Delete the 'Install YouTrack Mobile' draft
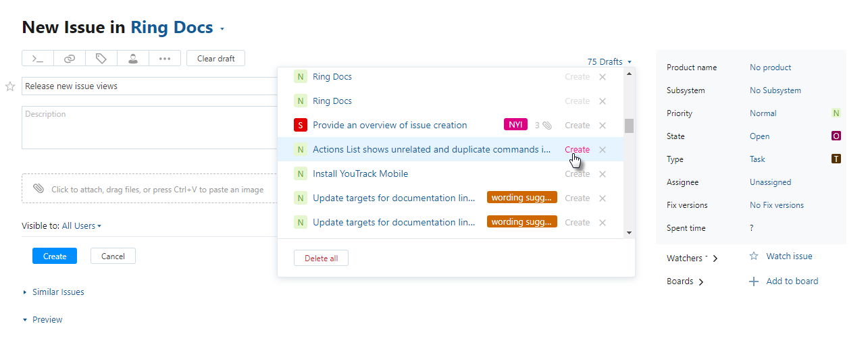 tap(603, 174)
